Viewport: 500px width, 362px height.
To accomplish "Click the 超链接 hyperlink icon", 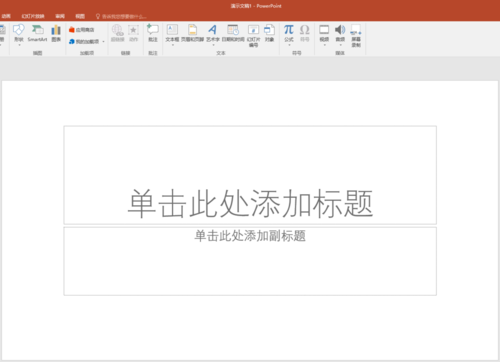I will pyautogui.click(x=117, y=33).
